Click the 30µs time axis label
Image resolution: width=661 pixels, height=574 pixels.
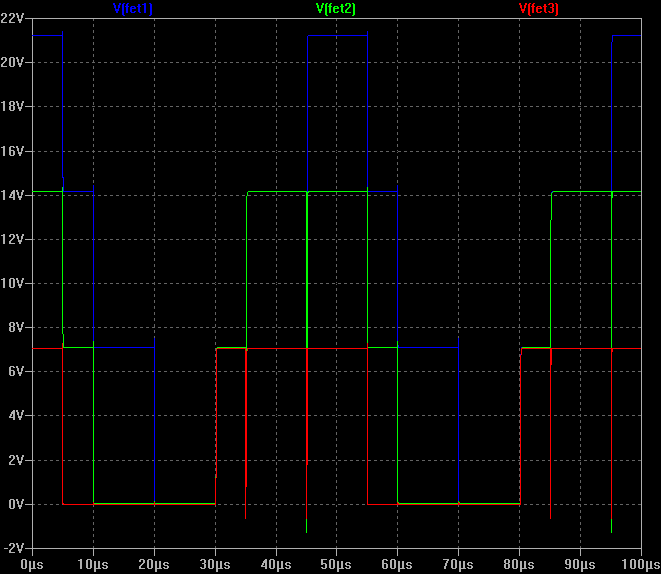click(x=215, y=565)
